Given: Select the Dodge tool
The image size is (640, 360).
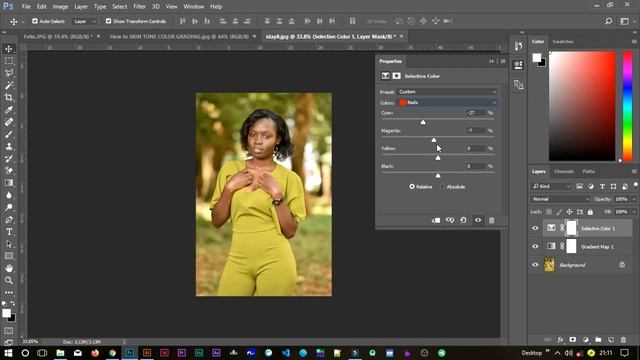Looking at the screenshot, I should coord(9,207).
